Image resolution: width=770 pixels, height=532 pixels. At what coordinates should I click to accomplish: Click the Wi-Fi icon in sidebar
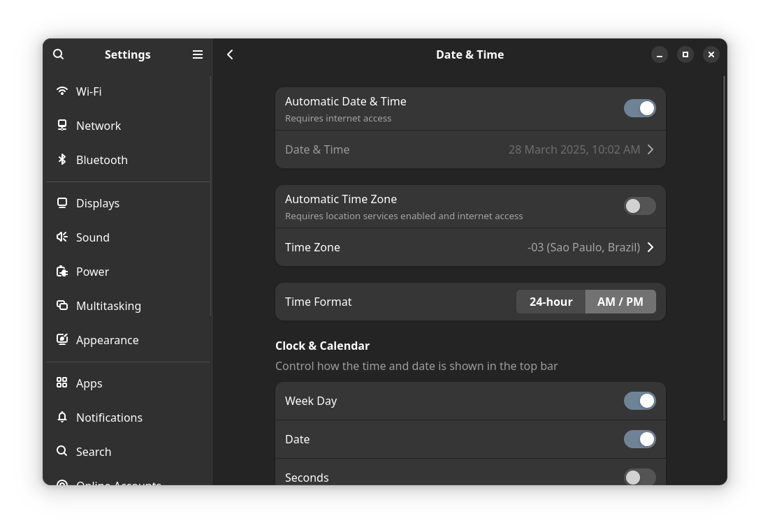click(62, 91)
